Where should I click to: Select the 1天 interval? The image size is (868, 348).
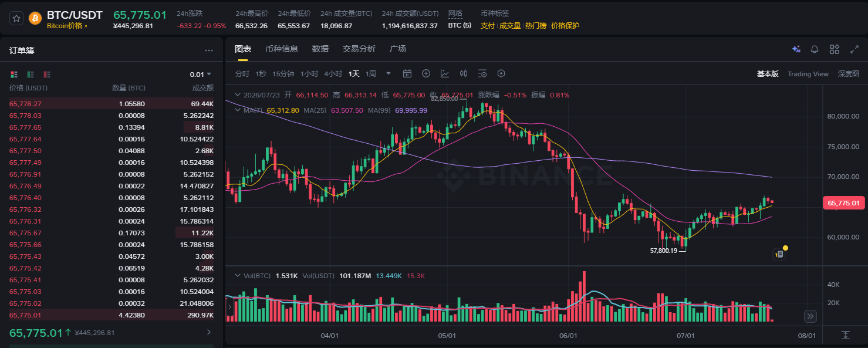(354, 74)
